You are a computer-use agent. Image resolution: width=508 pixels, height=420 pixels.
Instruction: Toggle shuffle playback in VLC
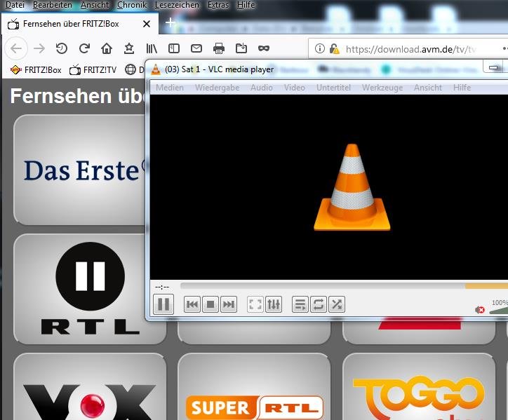click(337, 304)
